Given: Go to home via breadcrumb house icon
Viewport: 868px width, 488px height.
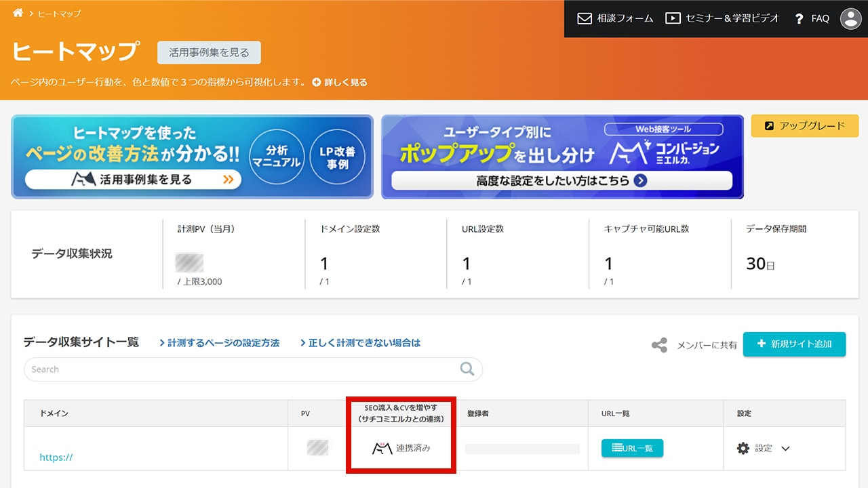Looking at the screenshot, I should click(x=18, y=13).
